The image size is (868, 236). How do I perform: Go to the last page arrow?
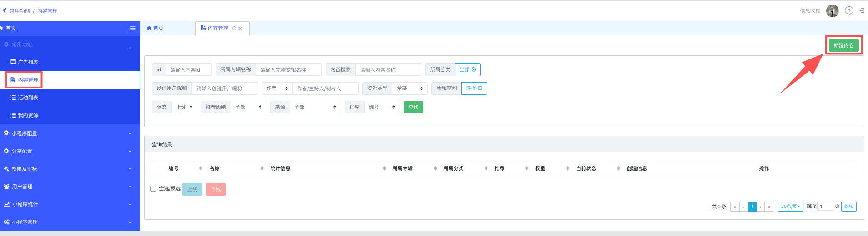click(x=769, y=206)
